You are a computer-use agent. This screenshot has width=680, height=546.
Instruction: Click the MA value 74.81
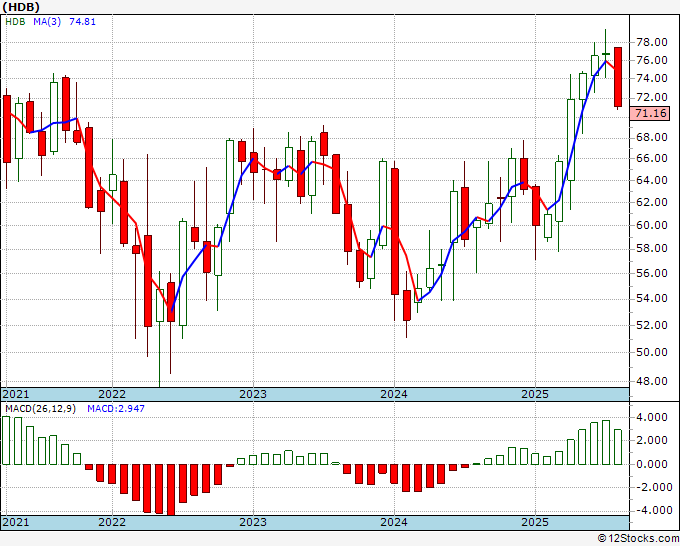coord(82,22)
